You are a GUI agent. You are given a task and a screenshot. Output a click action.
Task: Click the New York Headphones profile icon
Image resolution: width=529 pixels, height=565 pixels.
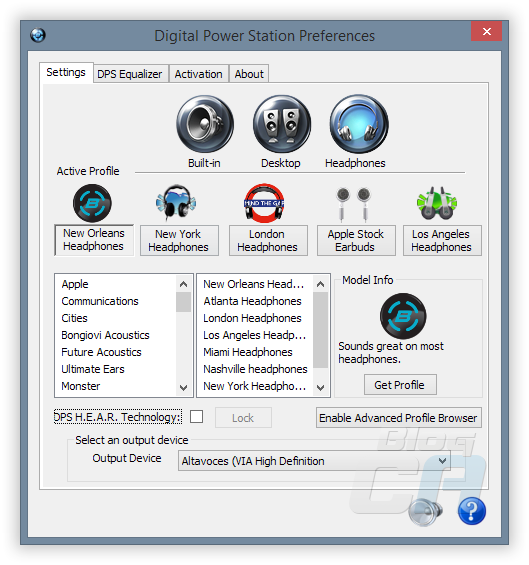click(176, 203)
